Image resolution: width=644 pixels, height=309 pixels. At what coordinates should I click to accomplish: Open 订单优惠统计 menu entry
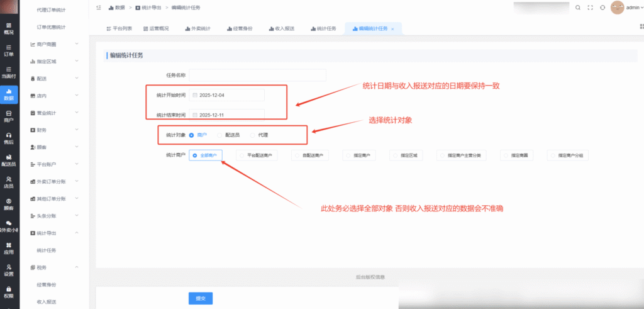point(51,26)
